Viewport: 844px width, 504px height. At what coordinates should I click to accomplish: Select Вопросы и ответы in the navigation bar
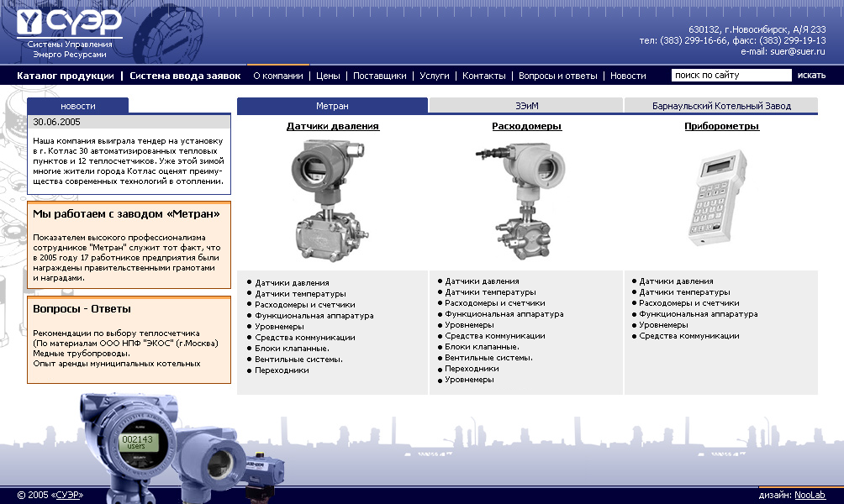tap(557, 76)
